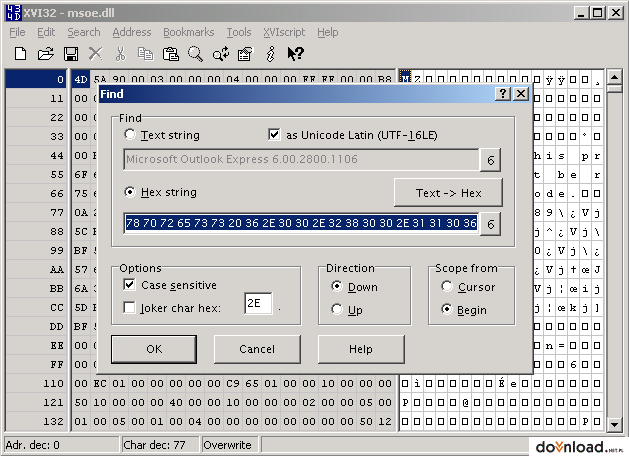Screen dimensions: 629x456
Task: Select the Text string radio button
Action: tap(130, 134)
